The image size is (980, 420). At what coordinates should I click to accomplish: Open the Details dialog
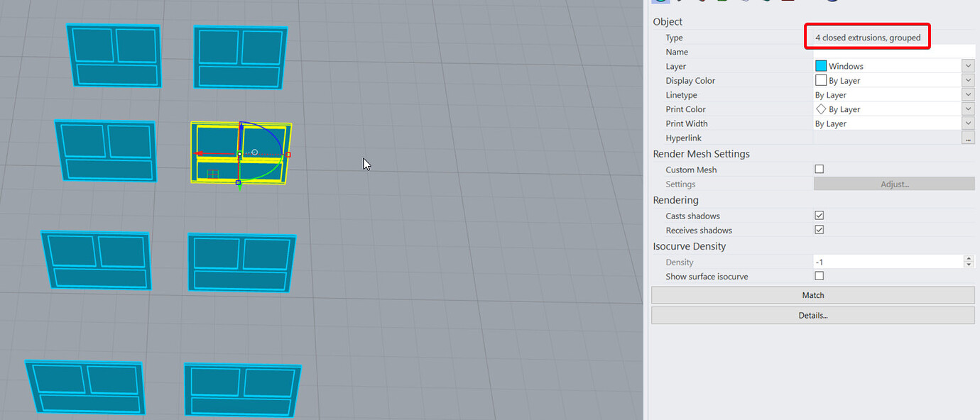tap(813, 315)
